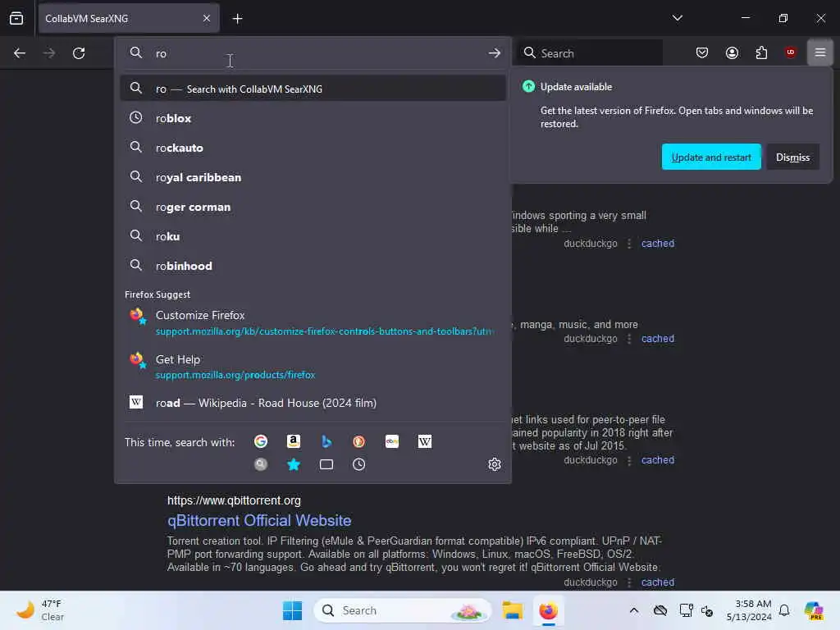Click into the toolbar Search box

tap(589, 53)
